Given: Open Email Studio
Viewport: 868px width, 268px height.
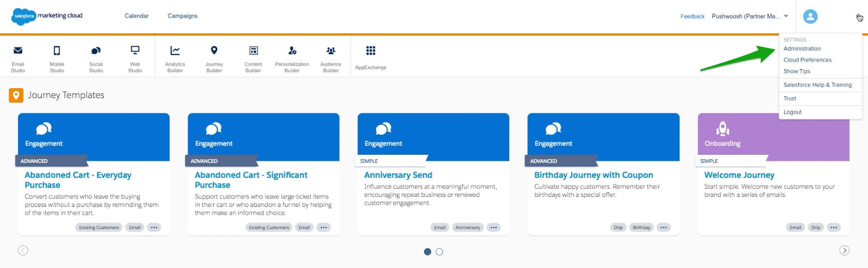Looking at the screenshot, I should [18, 59].
